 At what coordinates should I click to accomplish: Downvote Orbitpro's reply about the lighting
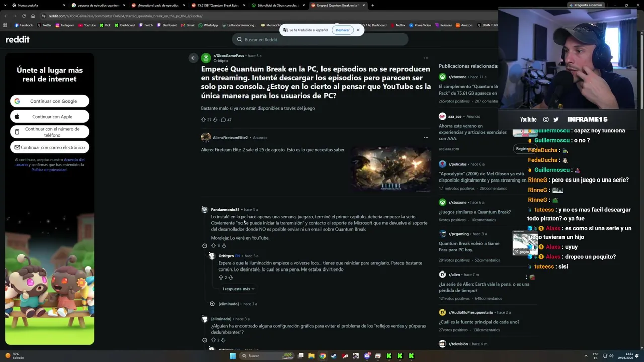coord(231,277)
